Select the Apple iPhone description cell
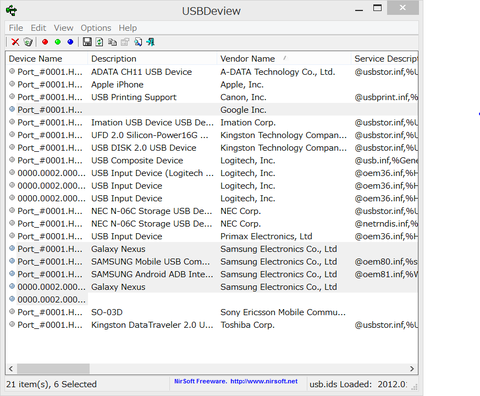The height and width of the screenshot is (396, 480). point(117,85)
